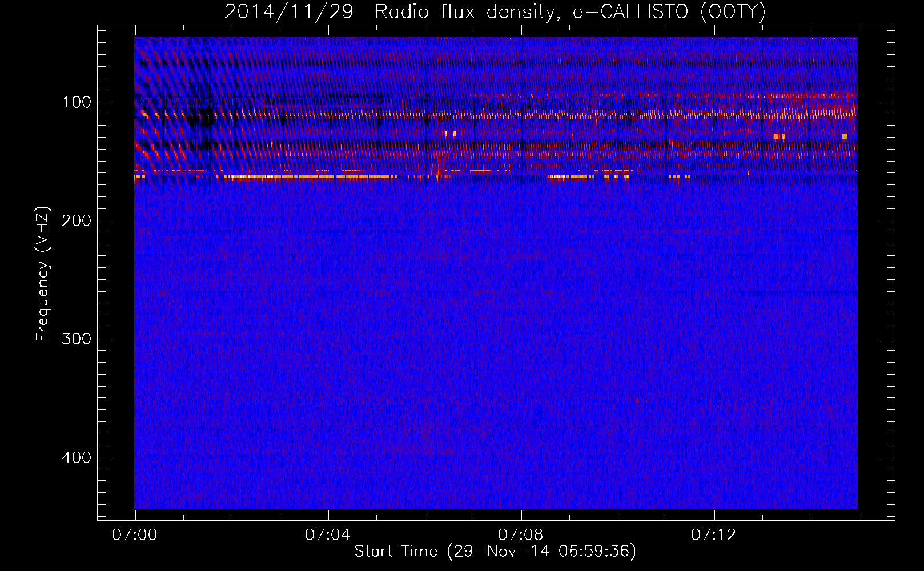Click the plot title with date 2014/11/29
The image size is (924, 571).
(495, 12)
